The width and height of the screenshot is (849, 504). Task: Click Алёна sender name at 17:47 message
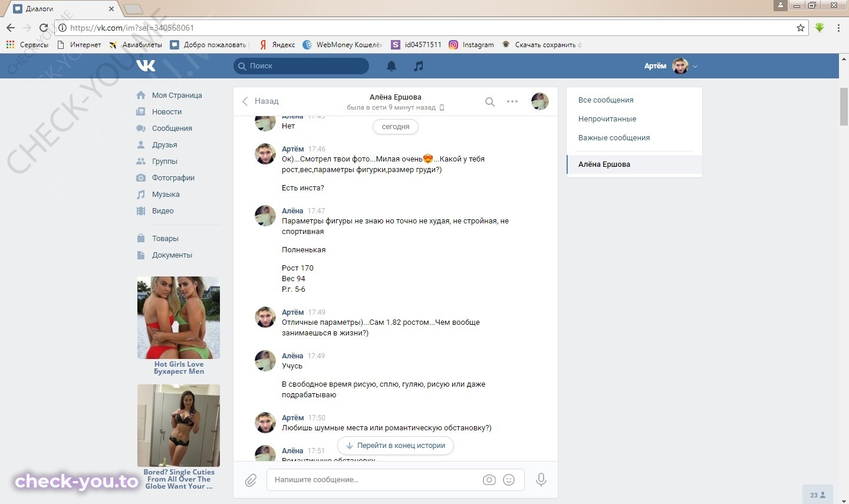(292, 211)
